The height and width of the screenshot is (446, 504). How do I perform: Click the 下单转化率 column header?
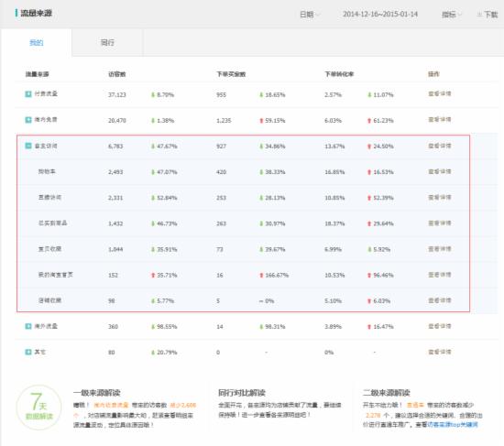click(x=339, y=74)
